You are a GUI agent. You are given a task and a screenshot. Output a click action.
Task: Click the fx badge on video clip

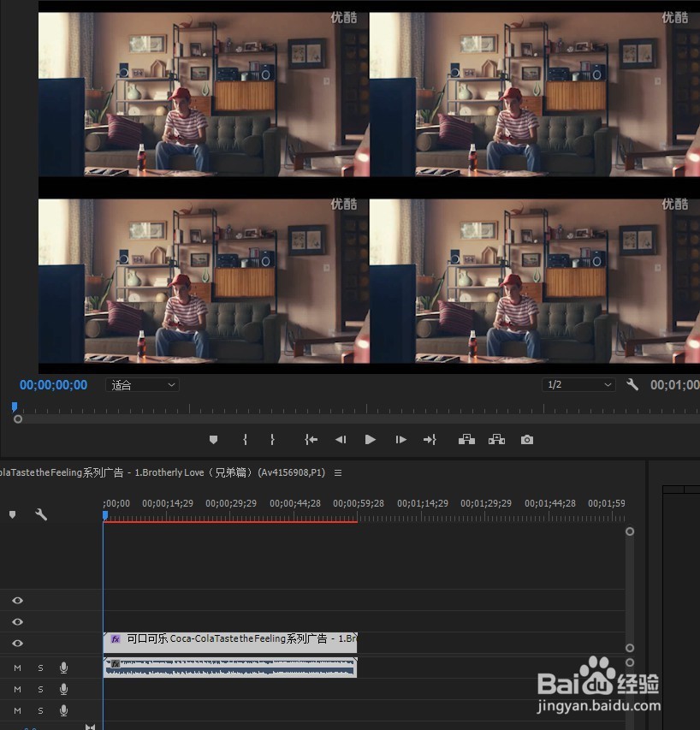pos(116,639)
